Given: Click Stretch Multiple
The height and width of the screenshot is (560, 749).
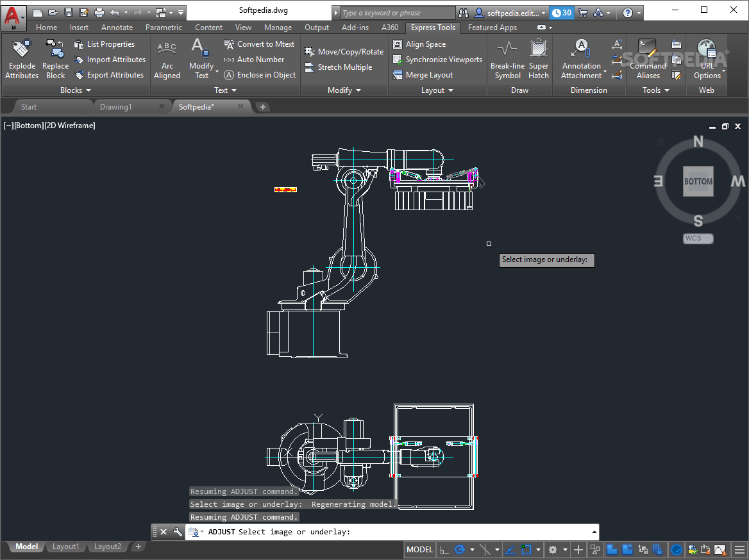Looking at the screenshot, I should [339, 67].
